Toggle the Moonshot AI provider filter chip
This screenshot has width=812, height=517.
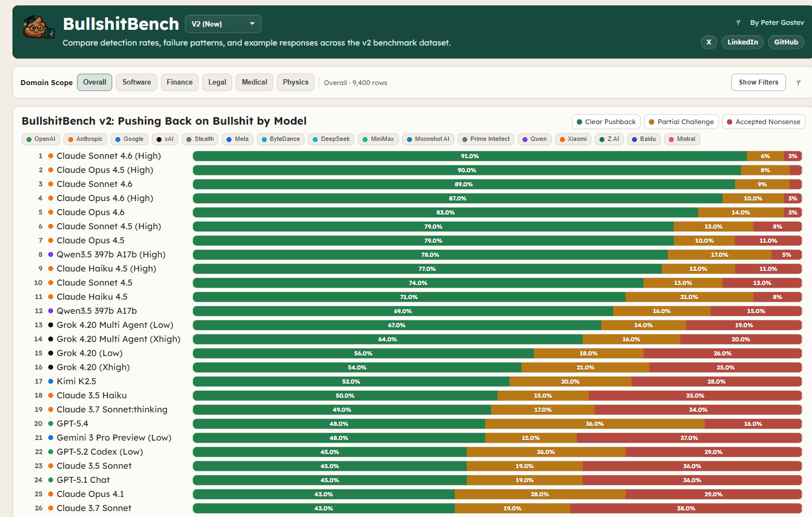coord(428,139)
